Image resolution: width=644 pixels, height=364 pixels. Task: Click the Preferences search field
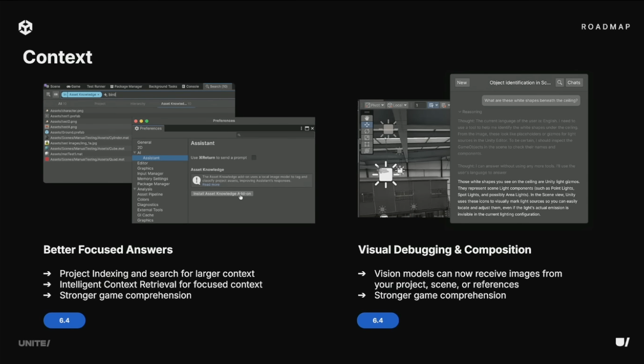tap(276, 135)
